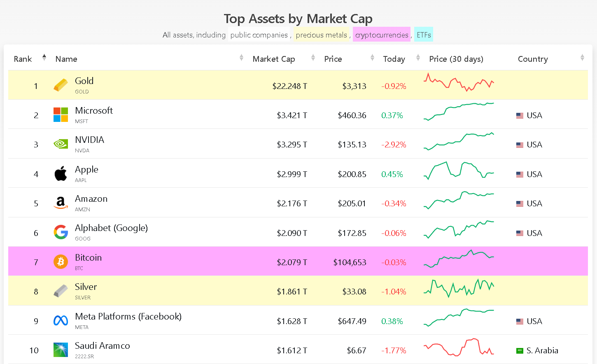
Task: Click the USA flag in Amazon row
Action: click(520, 204)
